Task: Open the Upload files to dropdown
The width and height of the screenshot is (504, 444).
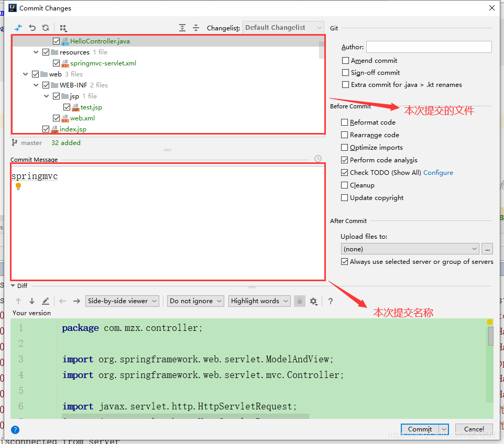Action: point(410,249)
